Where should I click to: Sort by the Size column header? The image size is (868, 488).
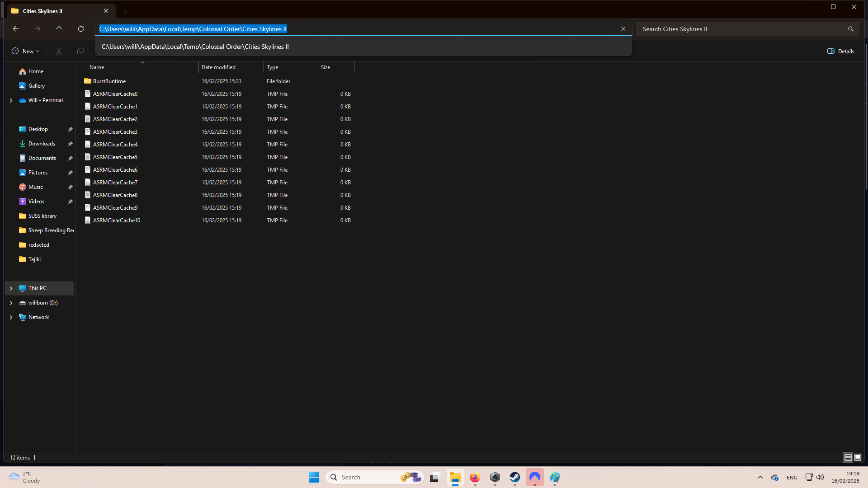click(336, 67)
